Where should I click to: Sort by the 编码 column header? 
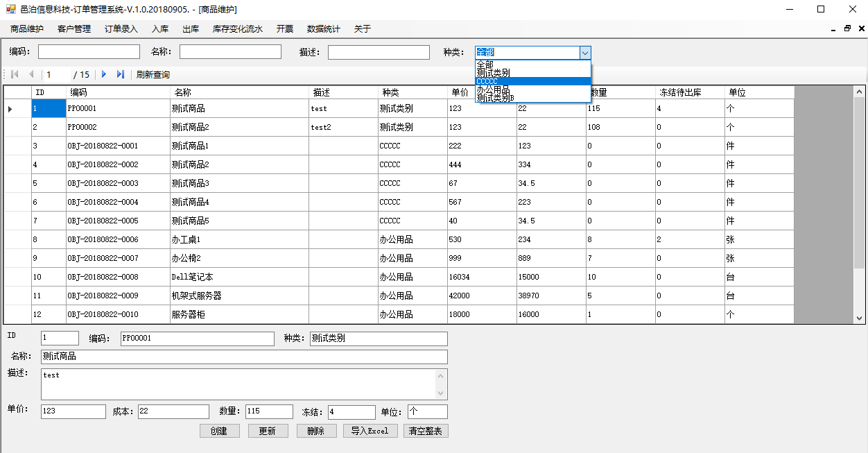click(118, 92)
